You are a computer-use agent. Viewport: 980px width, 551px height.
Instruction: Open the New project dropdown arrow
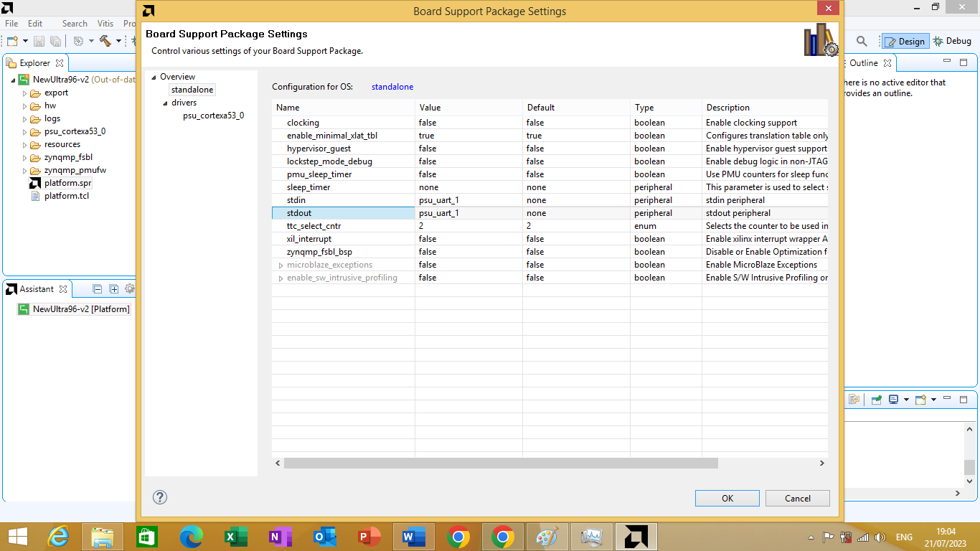click(x=25, y=42)
